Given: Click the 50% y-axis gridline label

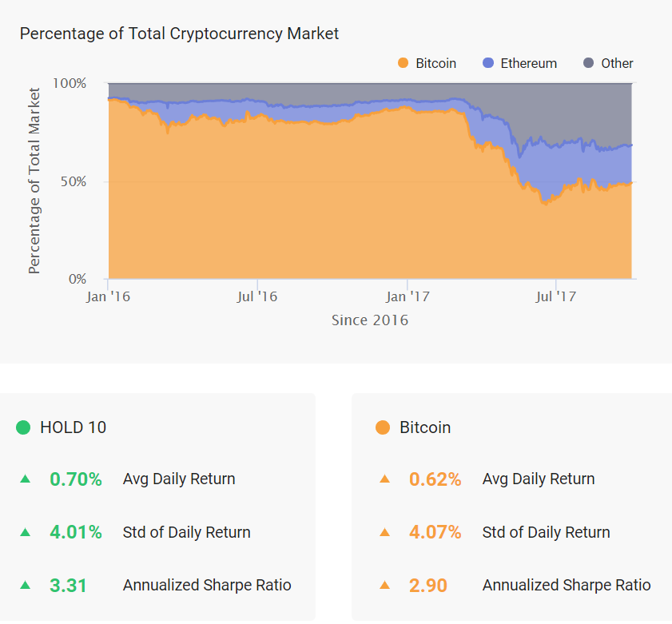Looking at the screenshot, I should pos(74,181).
